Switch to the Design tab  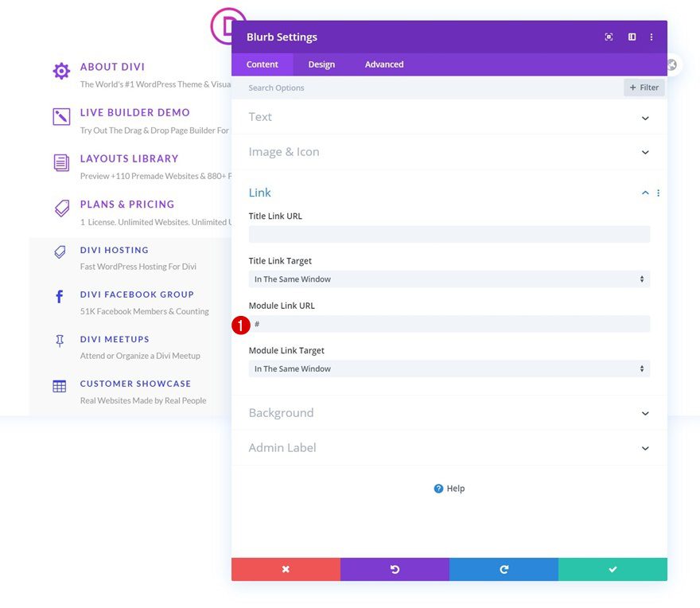click(321, 64)
